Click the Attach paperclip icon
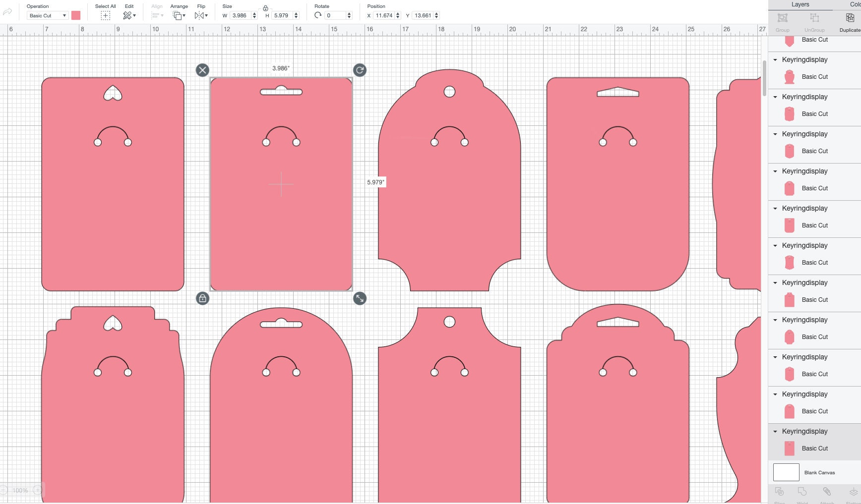Screen dimensions: 861x504 [827, 492]
